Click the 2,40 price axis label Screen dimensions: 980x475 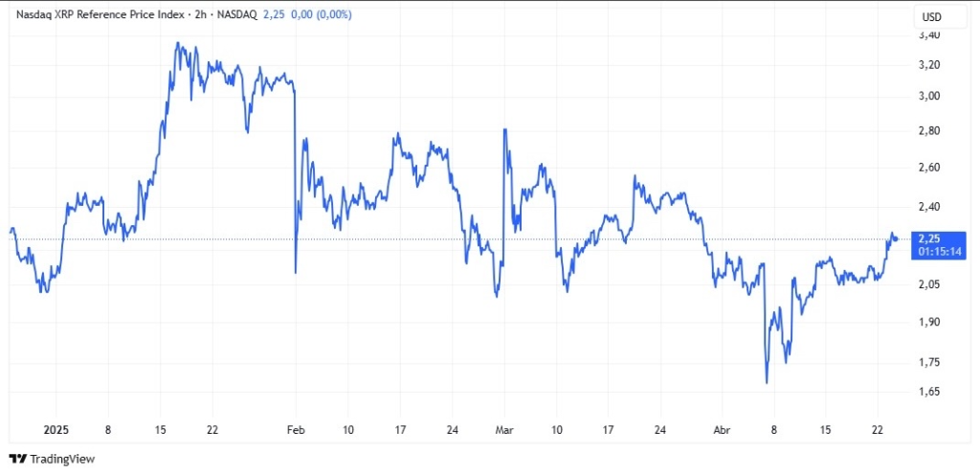pos(928,206)
